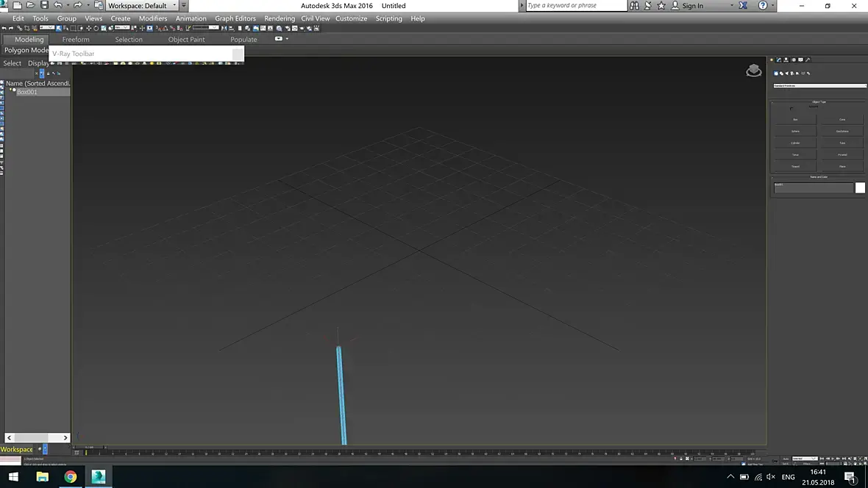Screen dimensions: 868x488
Task: Open the Sign In dropdown arrow
Action: point(731,5)
